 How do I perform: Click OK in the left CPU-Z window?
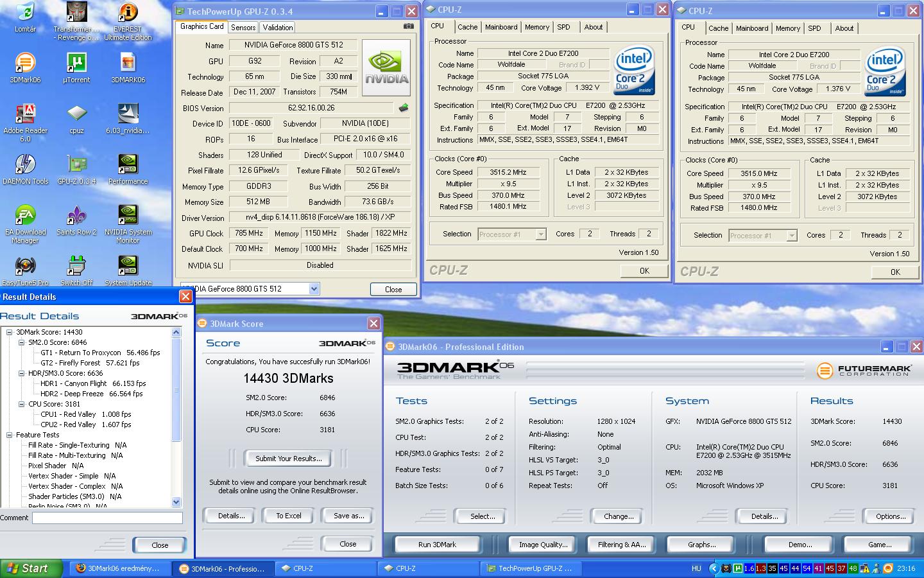(x=644, y=271)
